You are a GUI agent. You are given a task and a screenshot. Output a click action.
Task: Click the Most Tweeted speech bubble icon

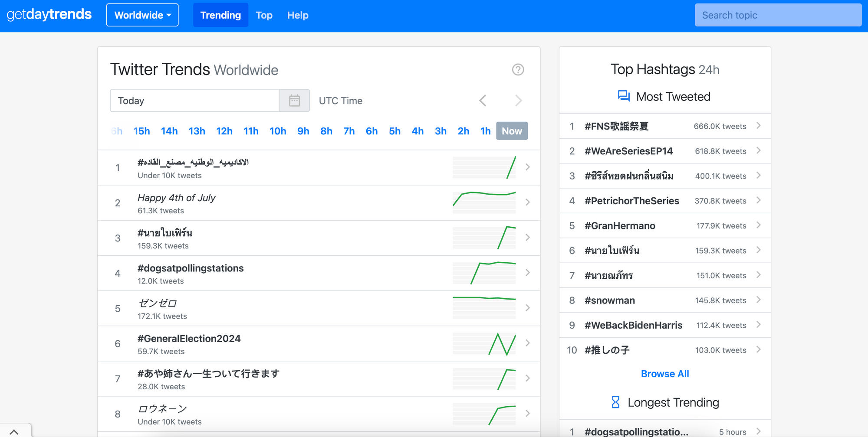pyautogui.click(x=624, y=96)
